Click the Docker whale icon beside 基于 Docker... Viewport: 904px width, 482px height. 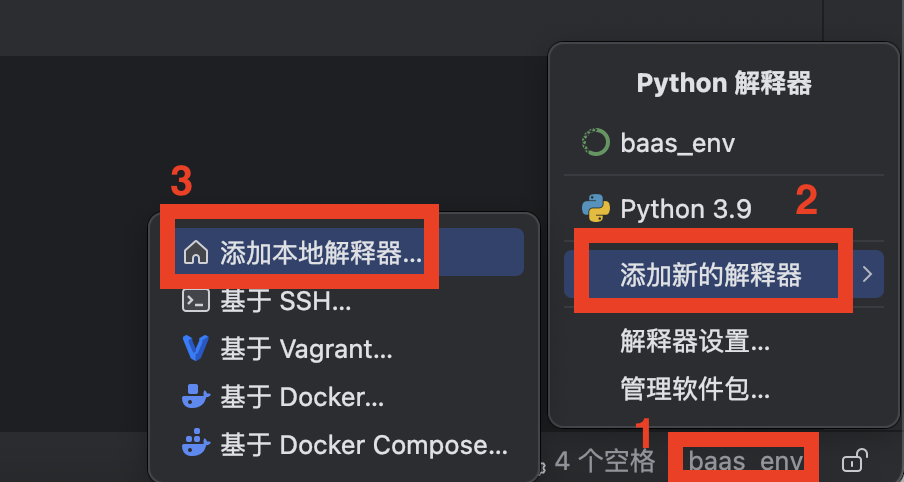tap(195, 396)
